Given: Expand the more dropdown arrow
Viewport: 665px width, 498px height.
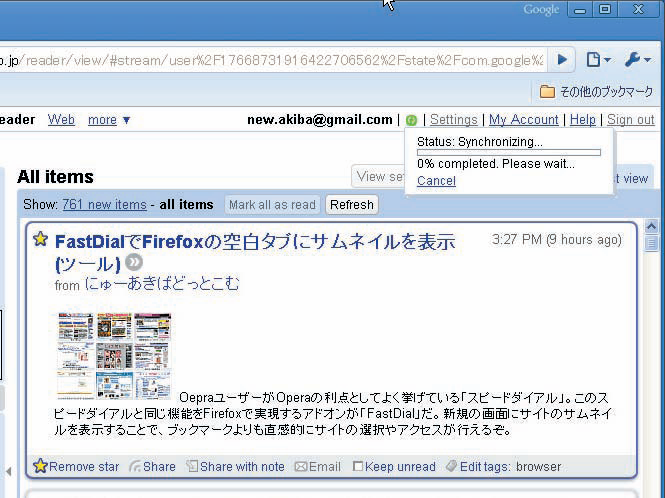Looking at the screenshot, I should point(126,120).
